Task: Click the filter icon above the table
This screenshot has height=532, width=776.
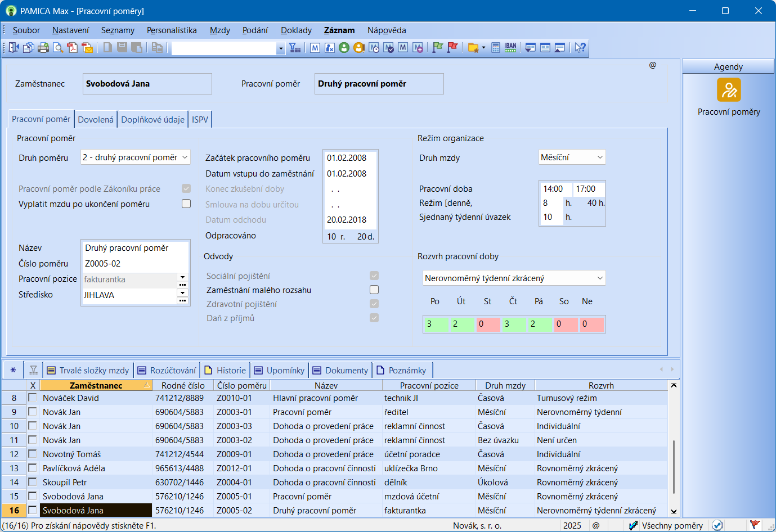Action: (33, 370)
